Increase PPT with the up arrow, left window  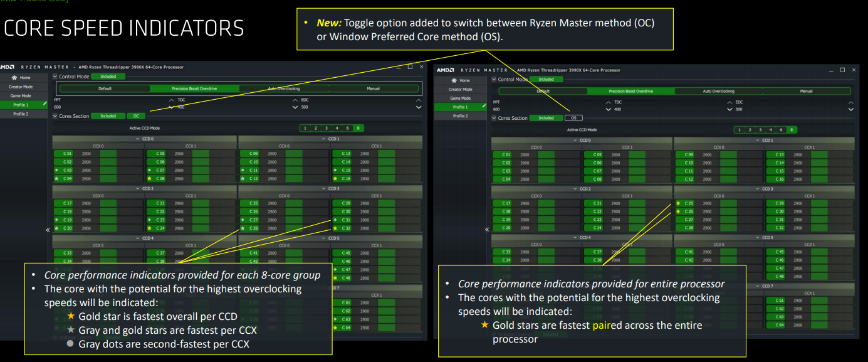[x=172, y=100]
